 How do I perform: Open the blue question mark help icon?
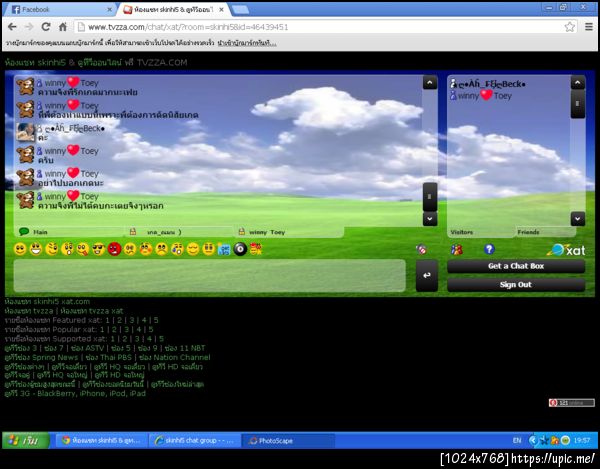pos(489,249)
